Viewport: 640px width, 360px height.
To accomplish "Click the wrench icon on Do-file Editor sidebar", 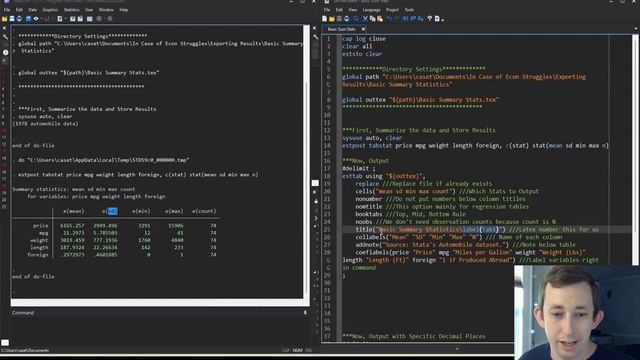I will [316, 37].
